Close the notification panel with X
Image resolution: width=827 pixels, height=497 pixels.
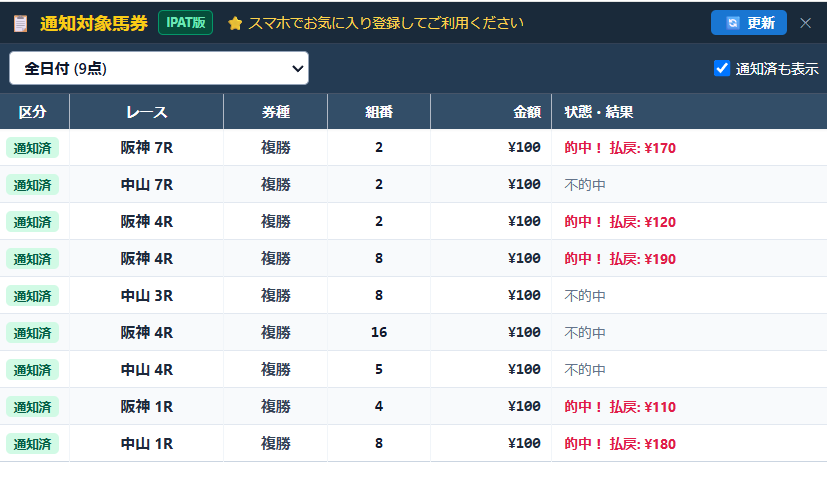(805, 23)
